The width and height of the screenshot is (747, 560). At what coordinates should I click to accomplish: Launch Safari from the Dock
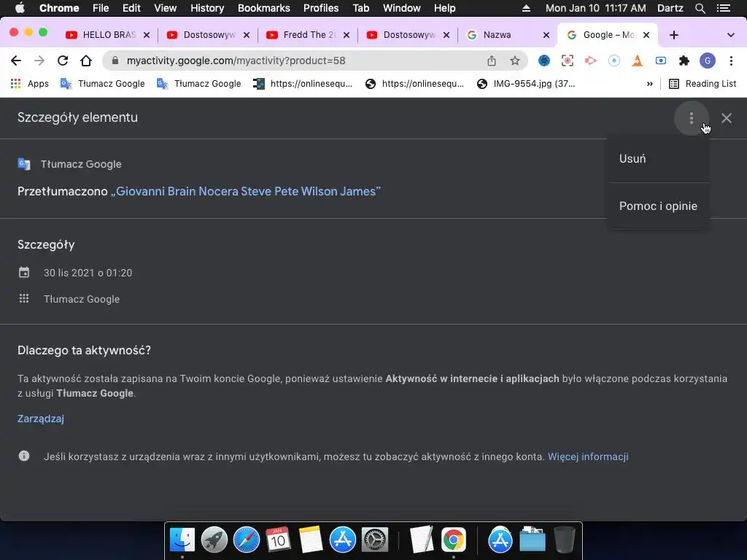tap(247, 540)
